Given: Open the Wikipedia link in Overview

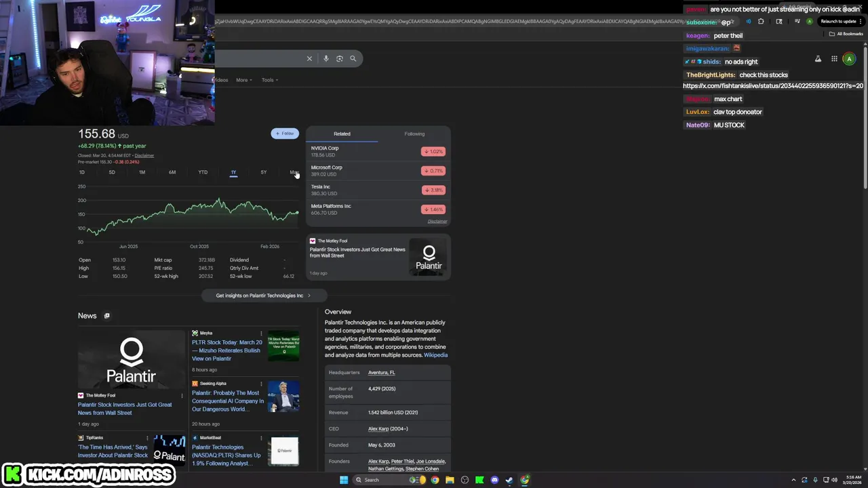Looking at the screenshot, I should (x=435, y=355).
